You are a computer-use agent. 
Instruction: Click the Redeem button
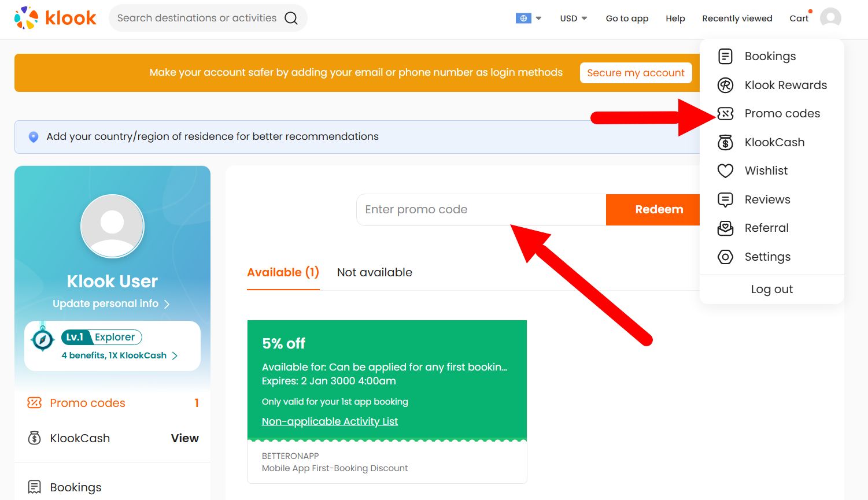[659, 209]
